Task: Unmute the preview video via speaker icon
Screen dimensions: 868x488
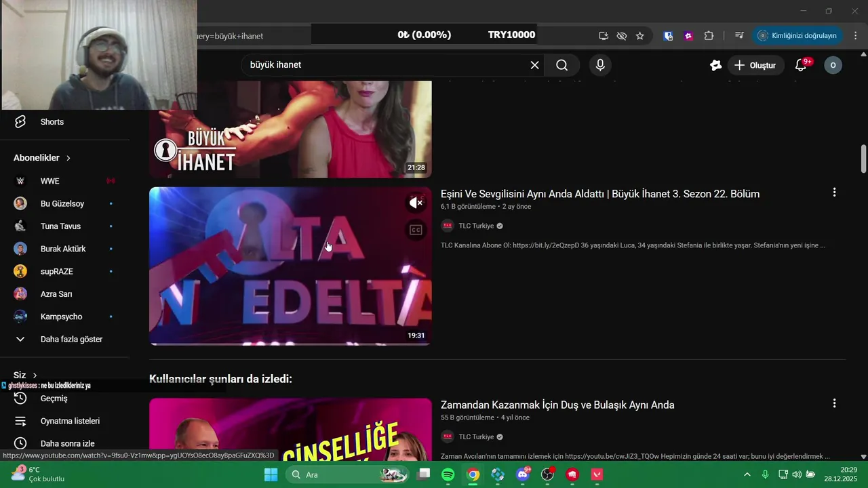Action: (x=416, y=203)
